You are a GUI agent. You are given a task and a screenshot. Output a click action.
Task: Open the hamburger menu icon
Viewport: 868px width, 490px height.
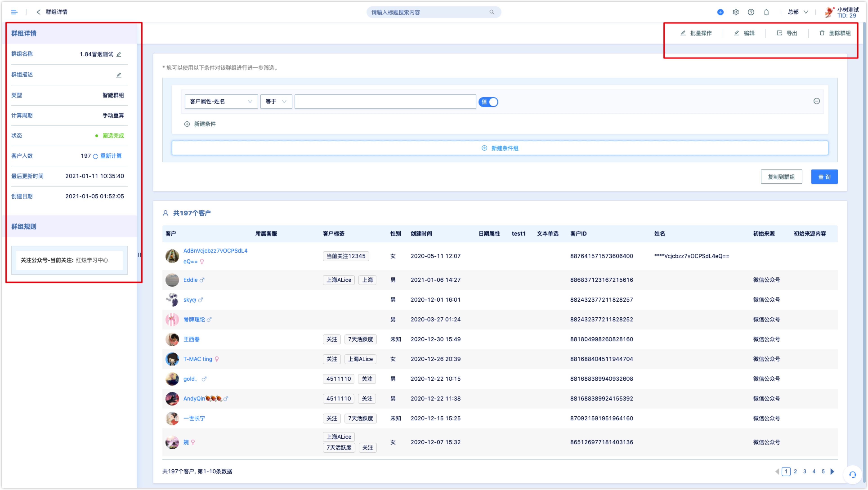[x=14, y=12]
